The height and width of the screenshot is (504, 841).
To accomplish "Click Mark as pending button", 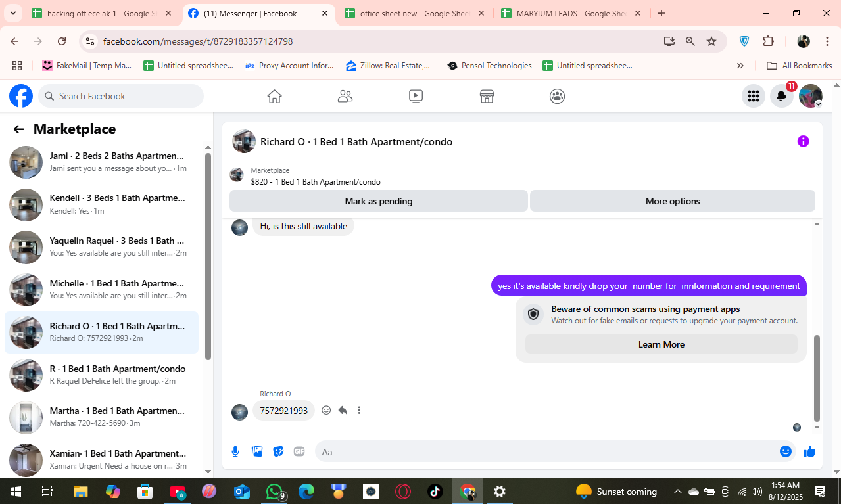I will pyautogui.click(x=379, y=201).
